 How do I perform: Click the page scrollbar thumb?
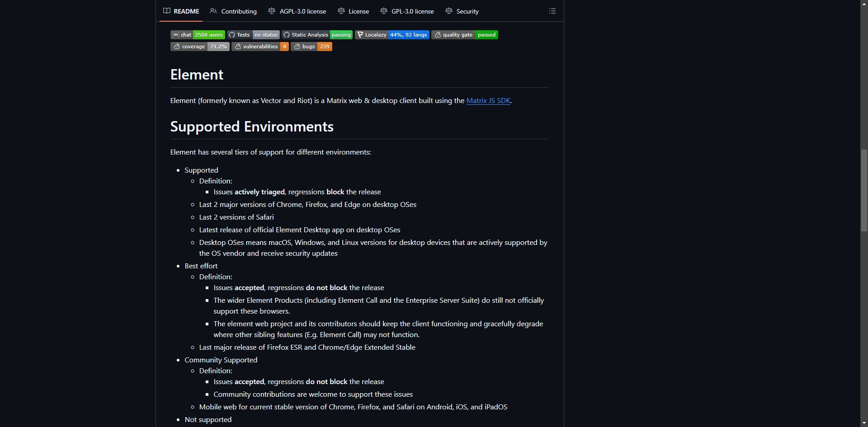click(x=864, y=190)
